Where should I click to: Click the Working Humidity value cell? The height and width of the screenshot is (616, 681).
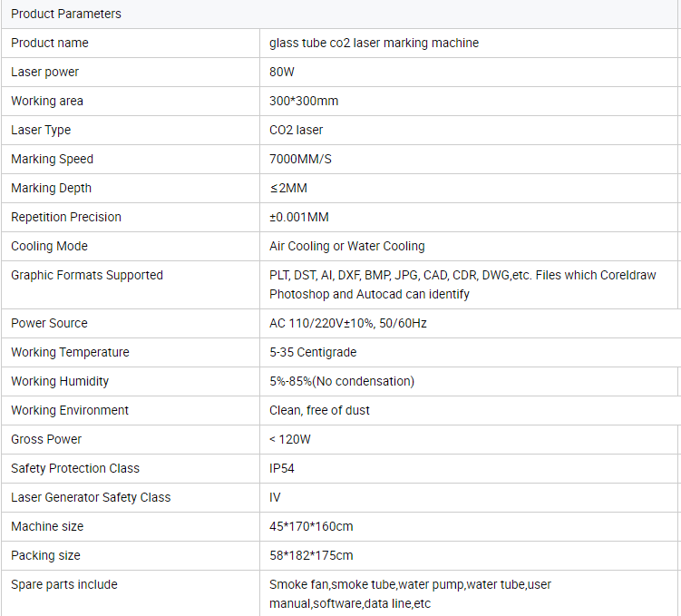pos(342,381)
